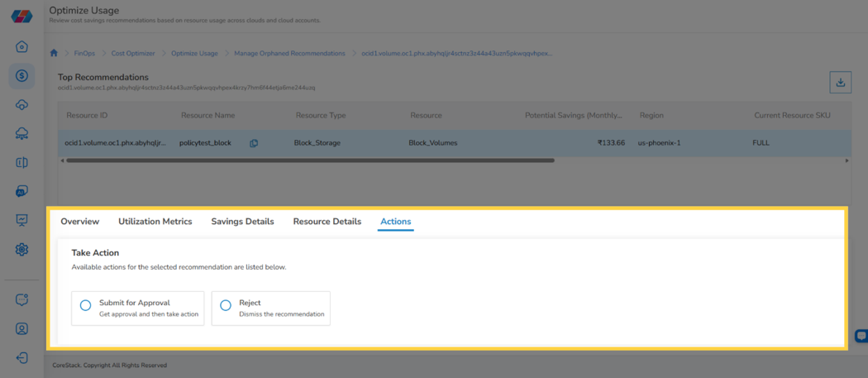
Task: Switch to the Savings Details tab
Action: click(242, 221)
